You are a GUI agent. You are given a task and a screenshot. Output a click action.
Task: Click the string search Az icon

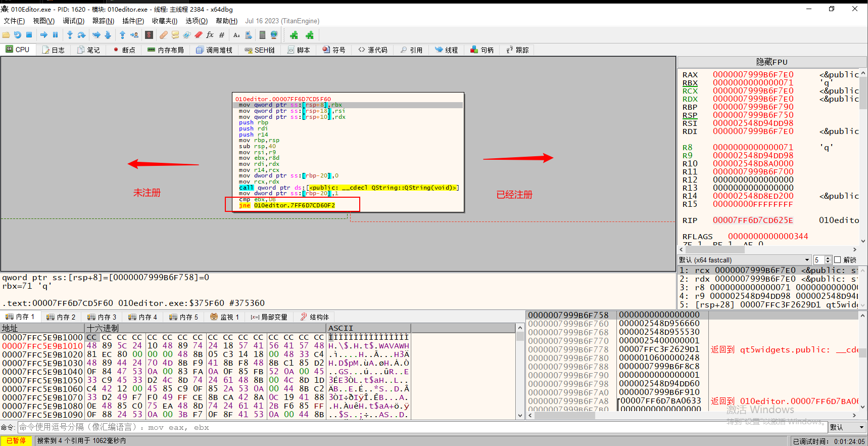236,35
